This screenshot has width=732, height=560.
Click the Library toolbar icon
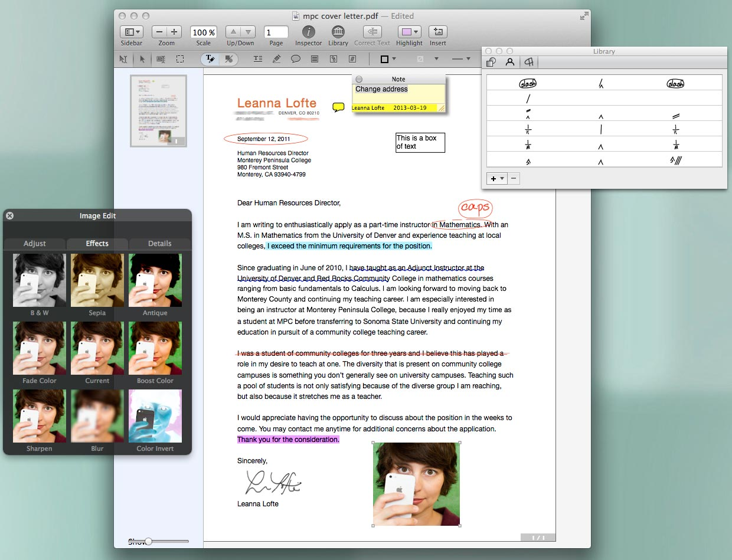point(338,32)
